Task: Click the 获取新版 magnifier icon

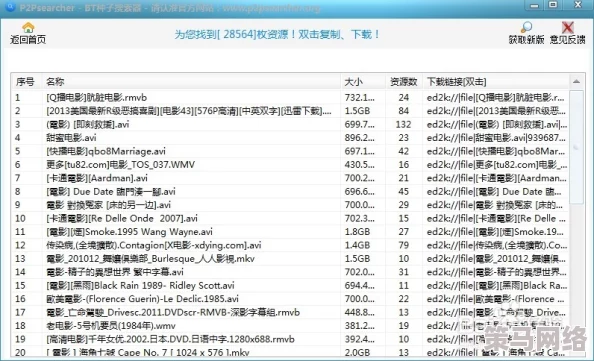Action: pyautogui.click(x=526, y=27)
